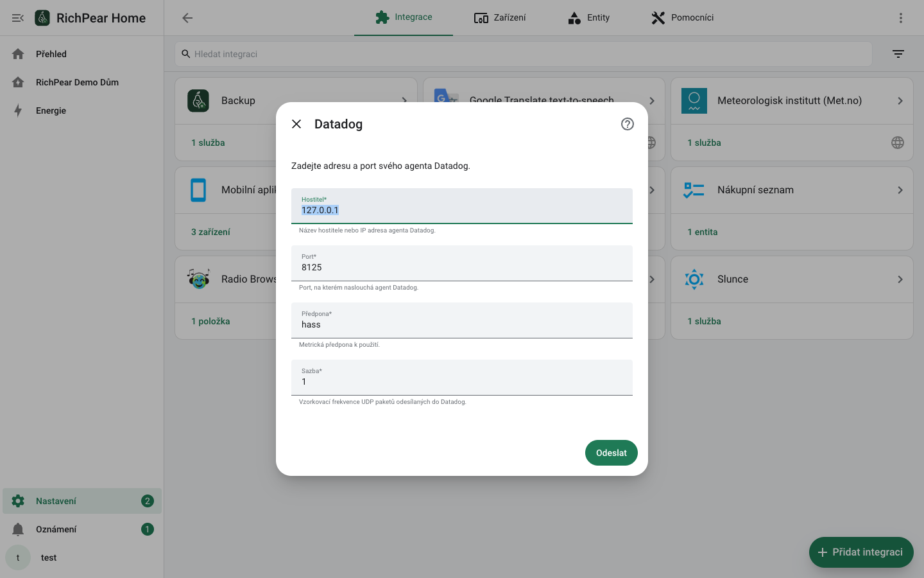Open the 1 položka link

pyautogui.click(x=210, y=321)
